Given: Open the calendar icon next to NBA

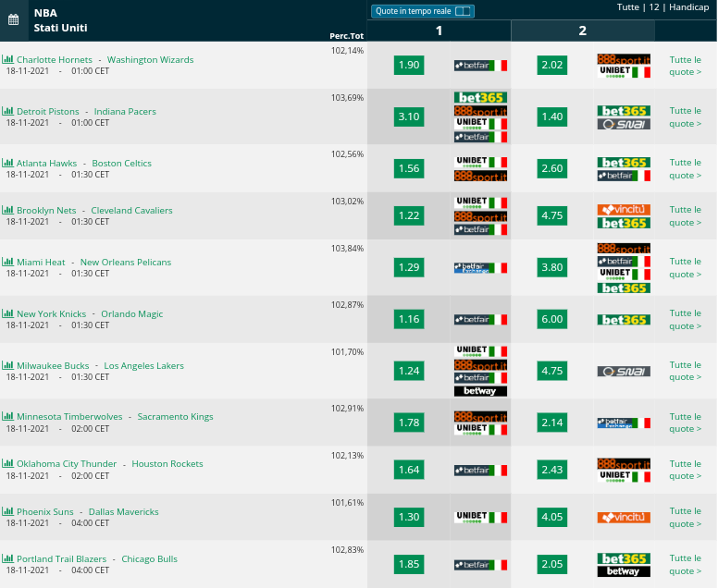Looking at the screenshot, I should point(13,19).
